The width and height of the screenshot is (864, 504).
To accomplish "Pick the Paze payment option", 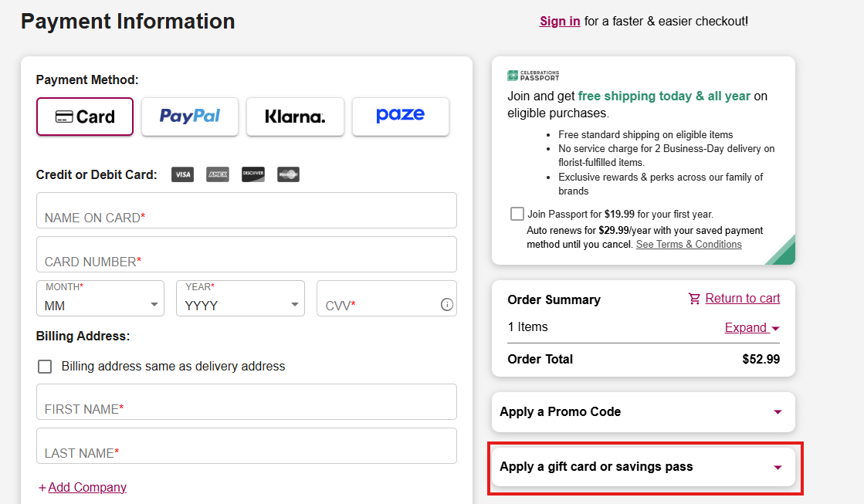I will (401, 117).
